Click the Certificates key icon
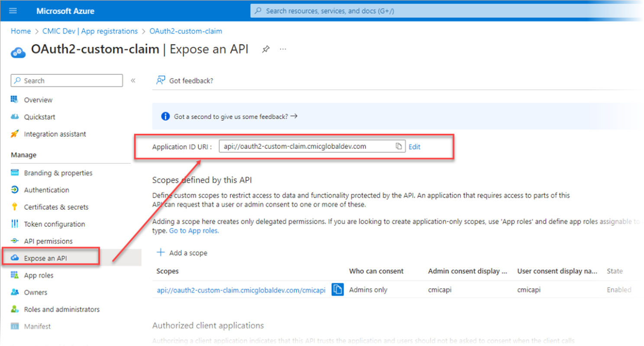644x346 pixels. click(15, 207)
